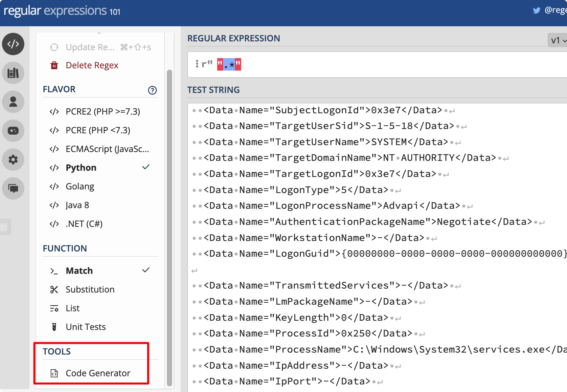Click the flavor help question mark
Image resolution: width=567 pixels, height=392 pixels.
152,90
